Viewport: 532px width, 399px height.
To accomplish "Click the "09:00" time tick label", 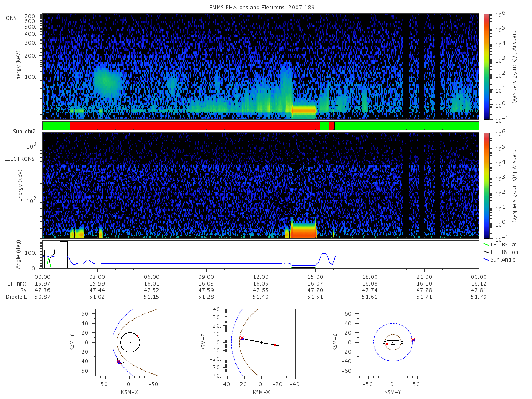I will tap(206, 278).
